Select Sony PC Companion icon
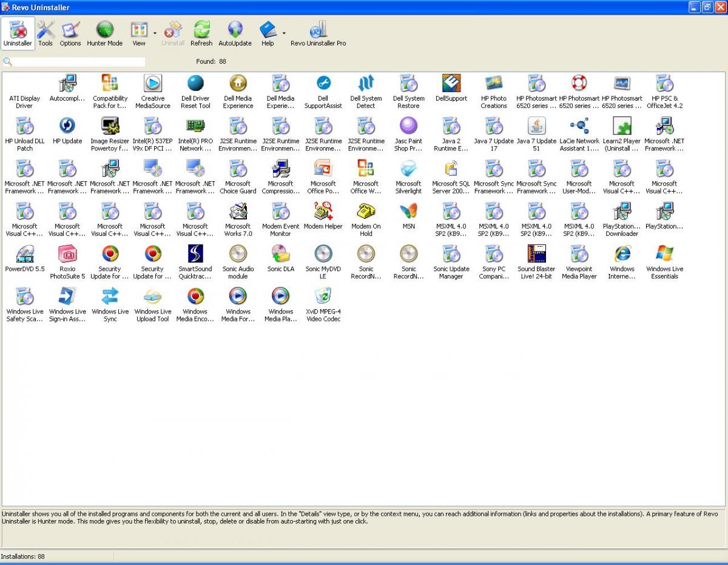Viewport: 728px width, 565px height. (x=494, y=253)
